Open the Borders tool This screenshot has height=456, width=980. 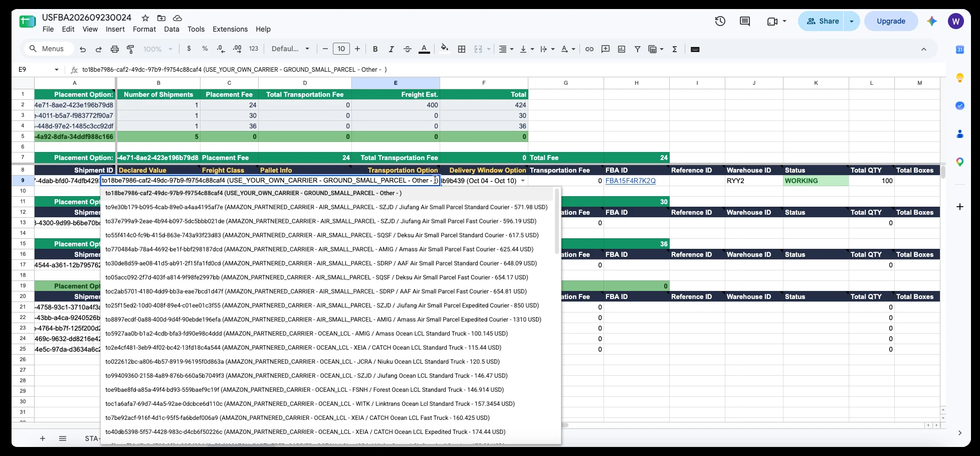coord(462,49)
